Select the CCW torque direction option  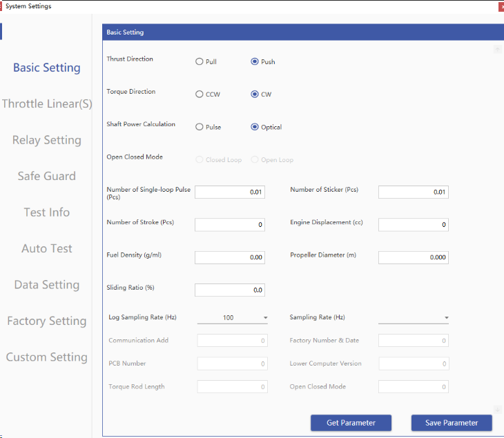click(200, 94)
